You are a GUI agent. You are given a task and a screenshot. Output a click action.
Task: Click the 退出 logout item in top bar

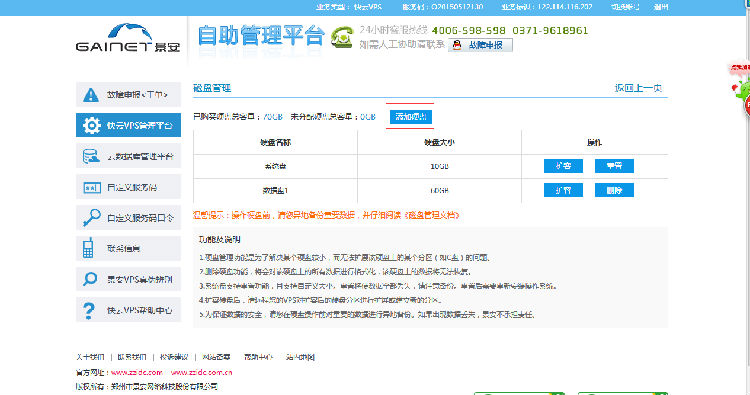[x=661, y=7]
